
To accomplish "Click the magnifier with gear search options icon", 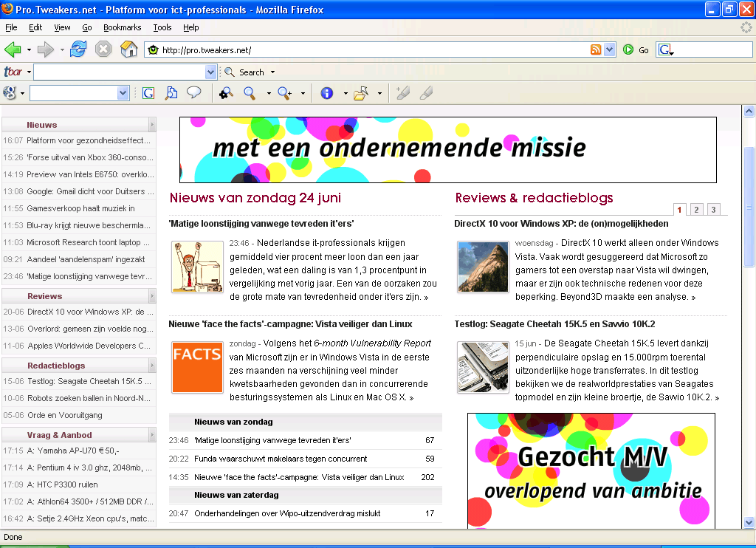I will point(226,92).
